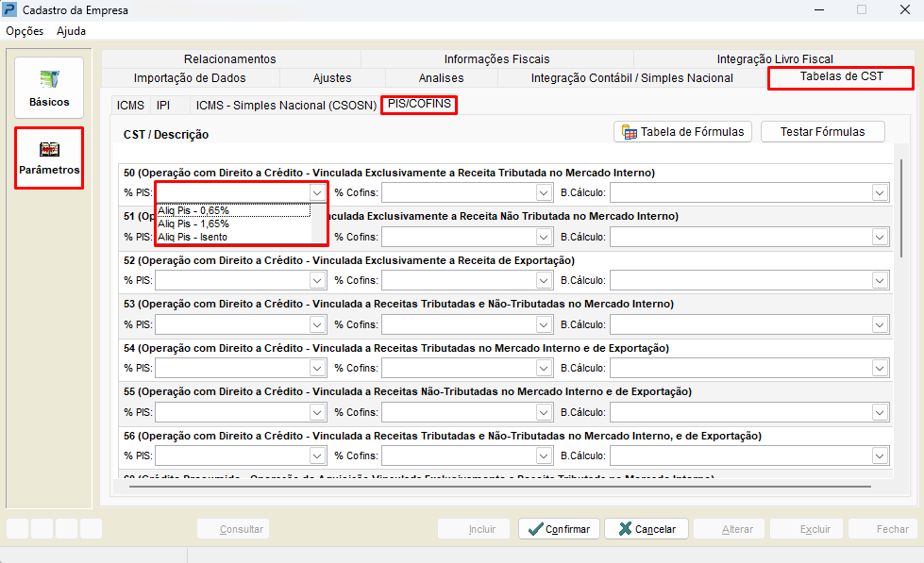Expand % PIS dropdown for CST 53
This screenshot has width=924, height=563.
317,324
